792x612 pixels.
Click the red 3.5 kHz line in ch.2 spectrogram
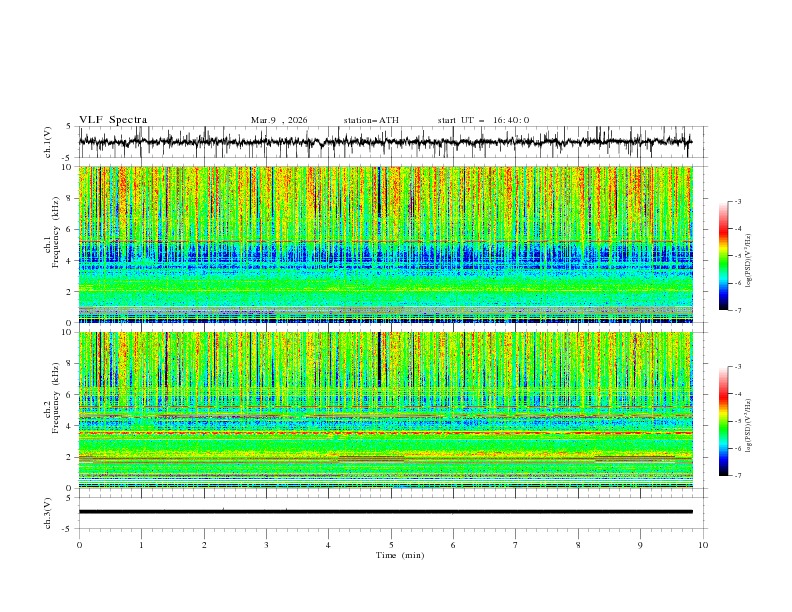click(x=385, y=433)
